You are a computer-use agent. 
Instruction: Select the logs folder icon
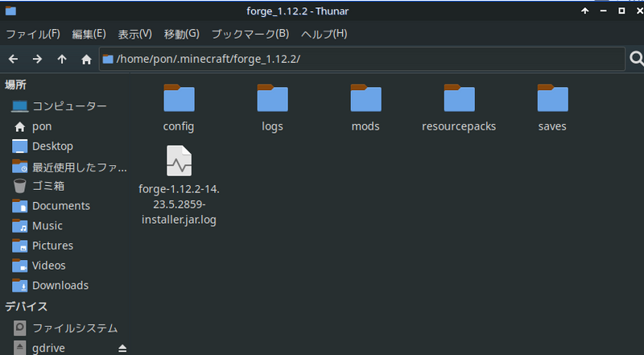coord(272,97)
